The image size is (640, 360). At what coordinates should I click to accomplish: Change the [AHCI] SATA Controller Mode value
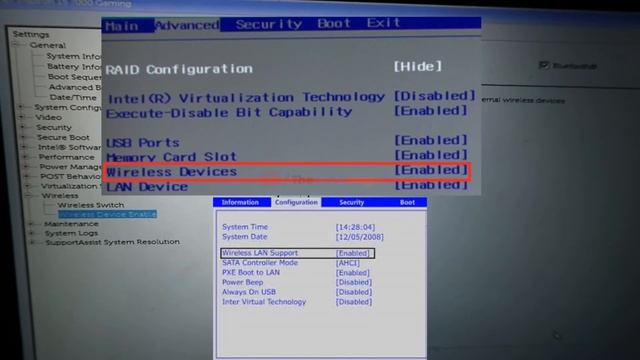(x=348, y=263)
